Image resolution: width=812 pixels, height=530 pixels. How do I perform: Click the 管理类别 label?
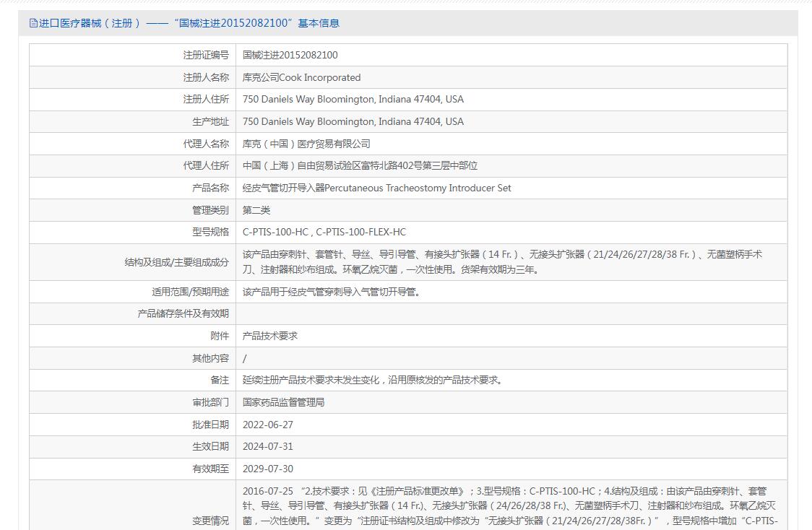pos(210,209)
